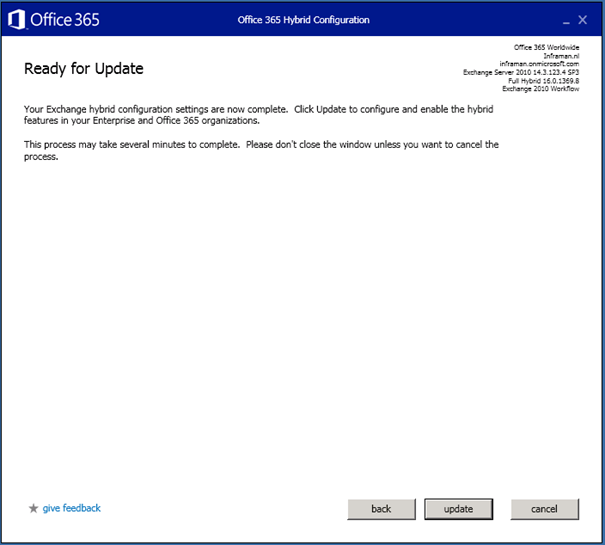Cancel the hybrid configuration wizard
The height and width of the screenshot is (545, 605).
click(x=544, y=509)
